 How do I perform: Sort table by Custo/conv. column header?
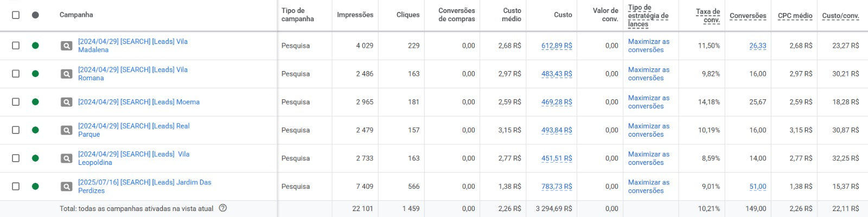pyautogui.click(x=840, y=16)
